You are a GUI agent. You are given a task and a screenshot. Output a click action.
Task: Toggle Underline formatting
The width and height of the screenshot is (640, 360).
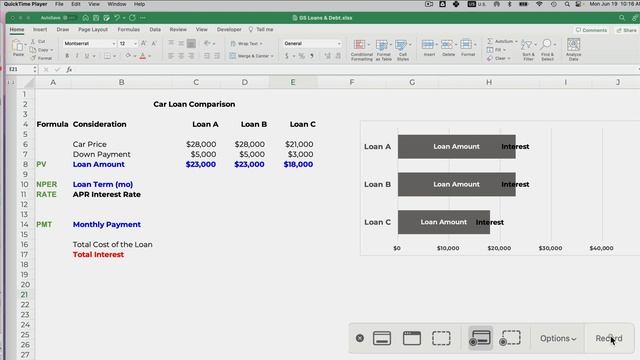87,56
